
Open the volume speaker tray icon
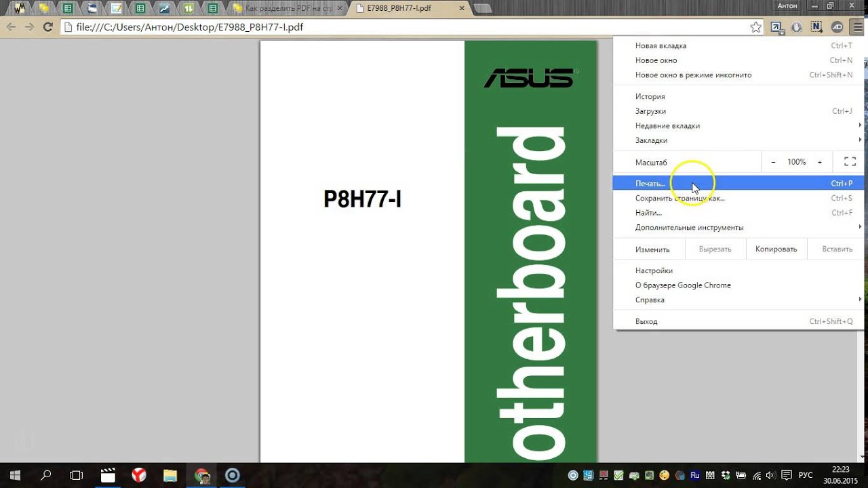coord(770,475)
